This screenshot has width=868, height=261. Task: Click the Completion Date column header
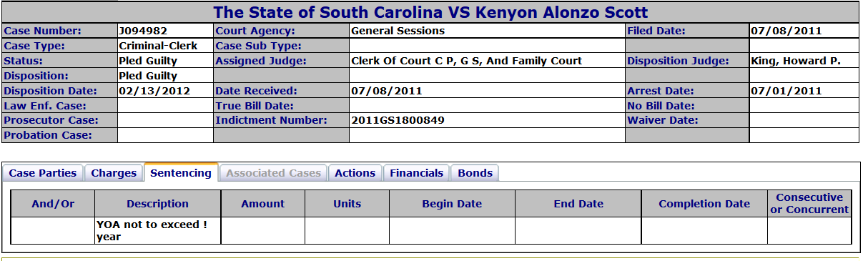coord(704,204)
